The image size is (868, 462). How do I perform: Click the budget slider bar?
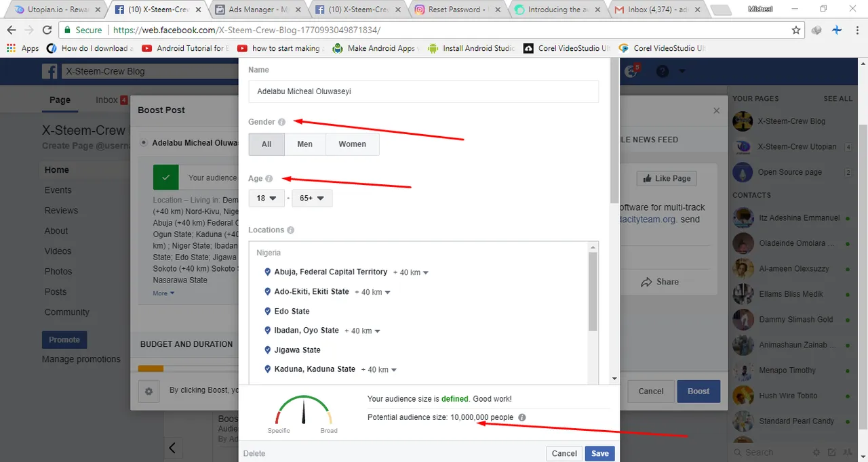186,369
